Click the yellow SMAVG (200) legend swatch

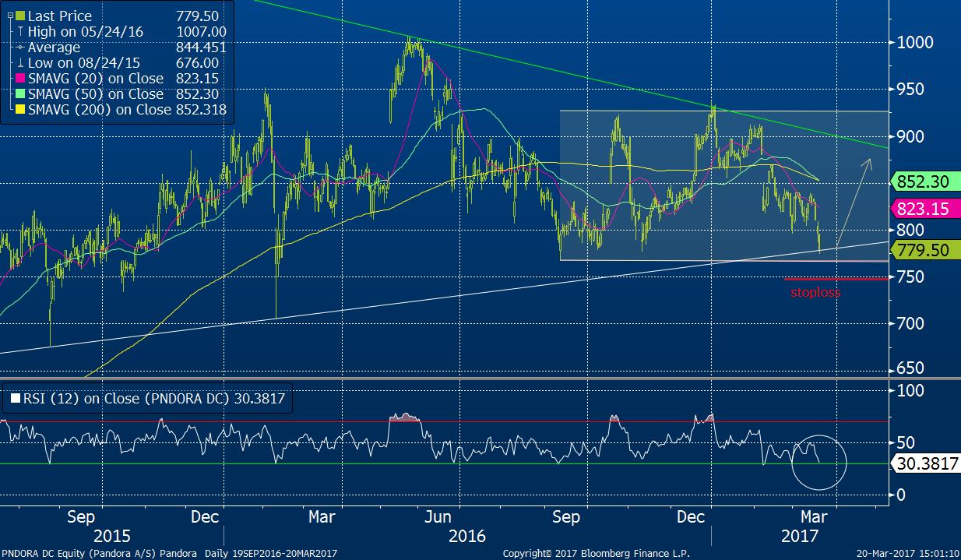[x=19, y=110]
